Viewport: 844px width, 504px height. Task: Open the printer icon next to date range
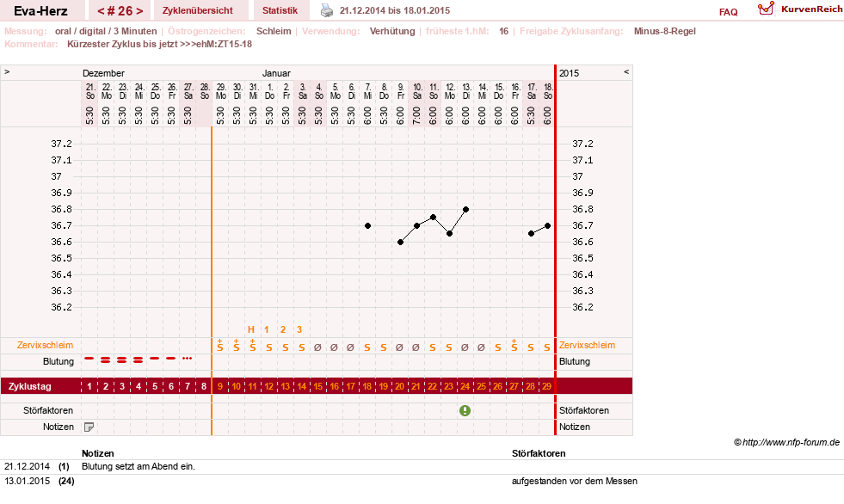click(x=327, y=10)
